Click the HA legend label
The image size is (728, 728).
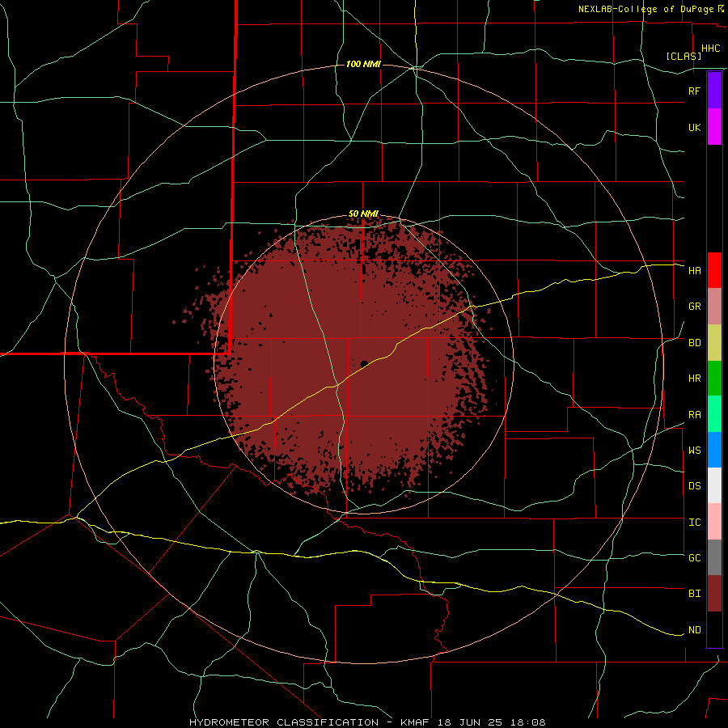(694, 271)
